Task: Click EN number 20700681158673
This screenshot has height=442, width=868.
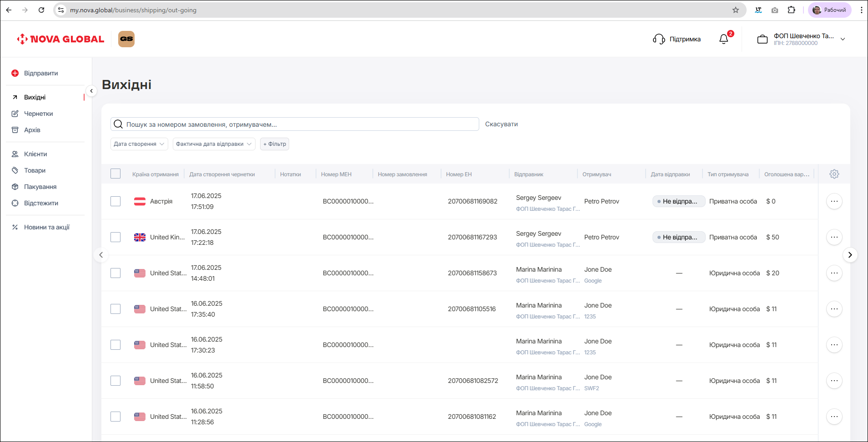Action: (472, 273)
